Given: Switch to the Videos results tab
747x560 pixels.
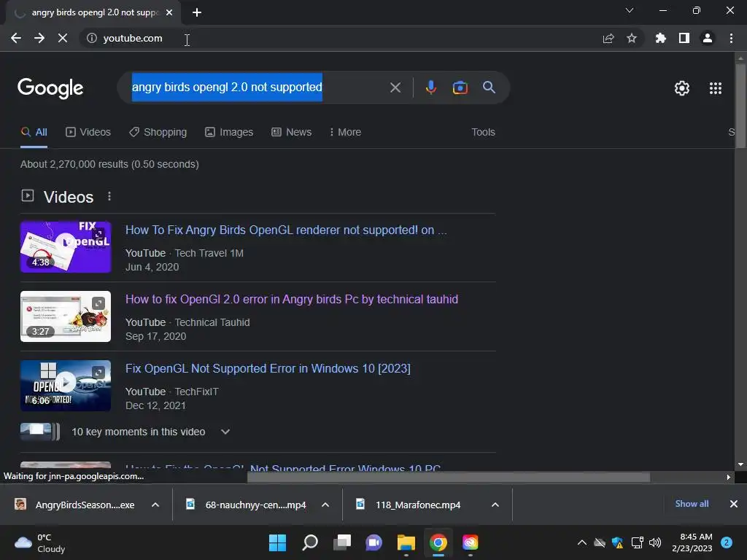Looking at the screenshot, I should pos(88,132).
